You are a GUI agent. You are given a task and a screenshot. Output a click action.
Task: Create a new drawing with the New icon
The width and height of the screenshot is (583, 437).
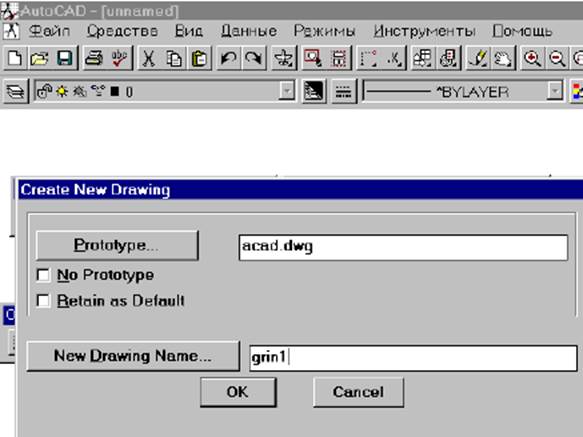click(x=15, y=58)
